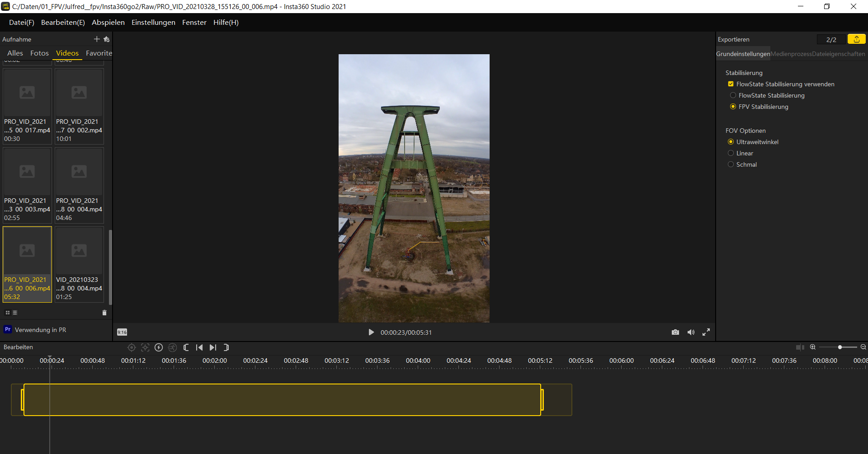
Task: Enter fullscreen preview mode
Action: coord(706,332)
